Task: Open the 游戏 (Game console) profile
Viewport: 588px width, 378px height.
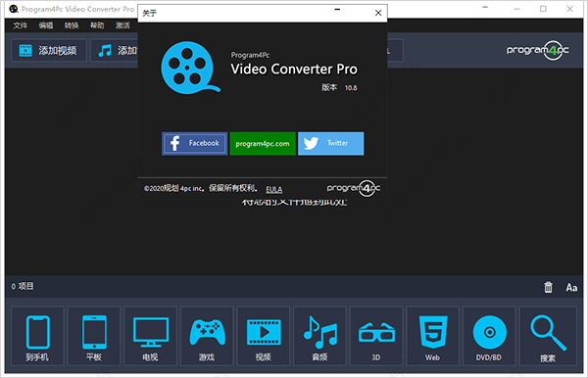Action: point(207,336)
